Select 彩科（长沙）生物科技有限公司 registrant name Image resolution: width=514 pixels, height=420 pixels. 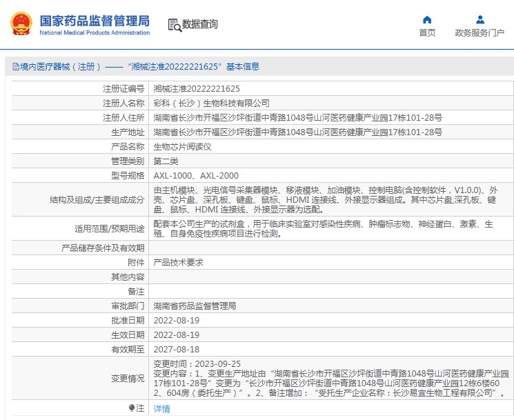pyautogui.click(x=211, y=103)
